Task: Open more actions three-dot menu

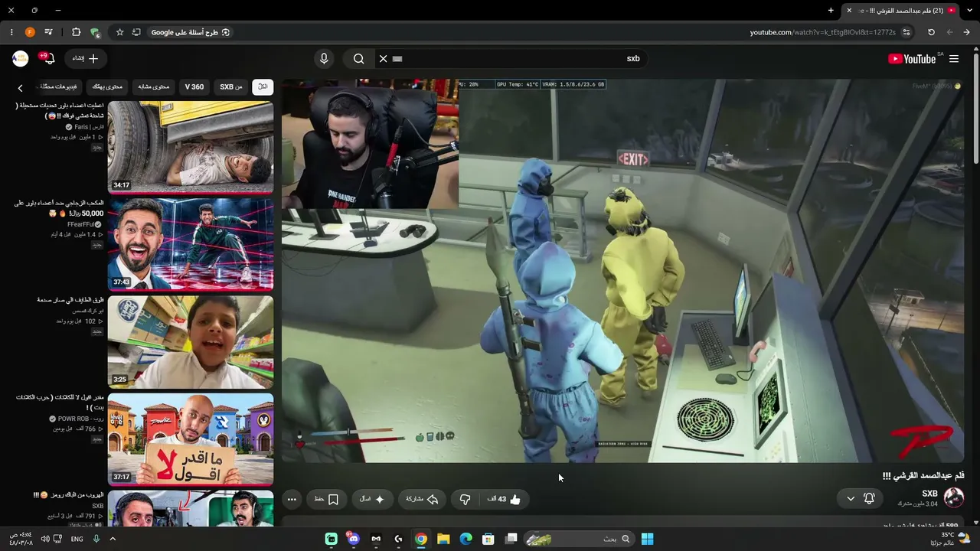Action: coord(292,500)
